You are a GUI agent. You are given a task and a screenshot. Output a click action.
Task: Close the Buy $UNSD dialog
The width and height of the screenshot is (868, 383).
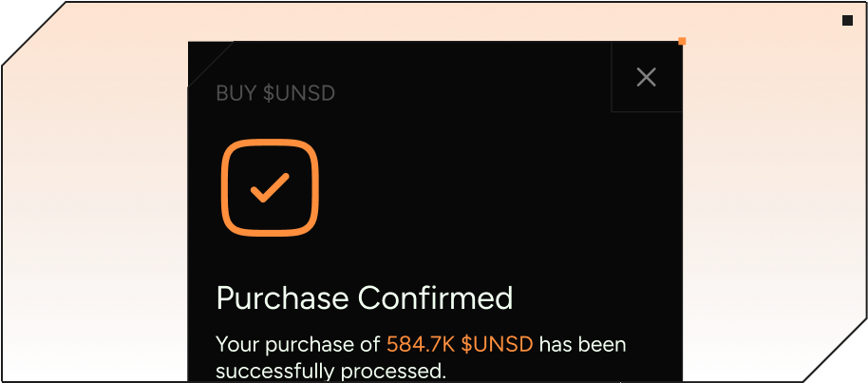point(646,77)
